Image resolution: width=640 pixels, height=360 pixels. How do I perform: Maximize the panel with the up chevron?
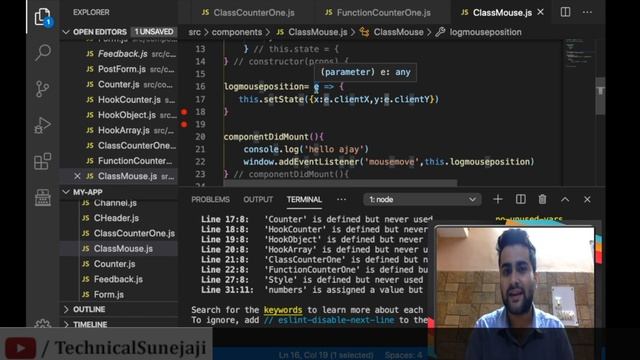coord(565,199)
